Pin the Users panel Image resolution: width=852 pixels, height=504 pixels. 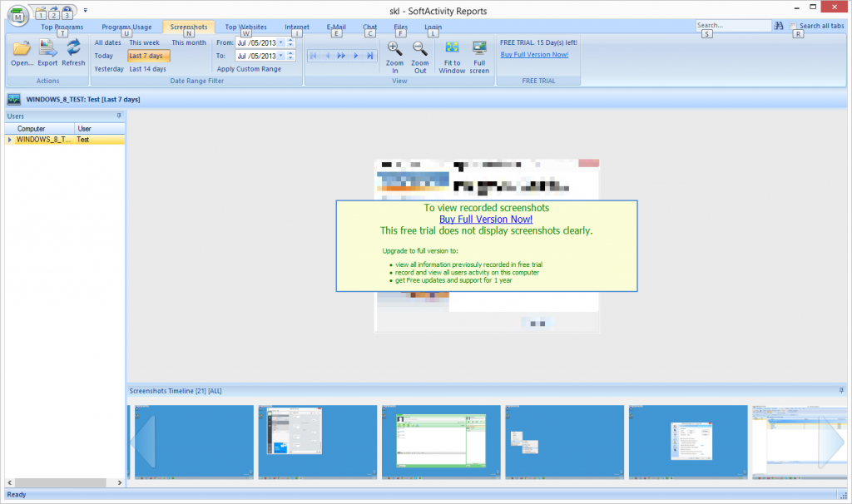tap(119, 116)
